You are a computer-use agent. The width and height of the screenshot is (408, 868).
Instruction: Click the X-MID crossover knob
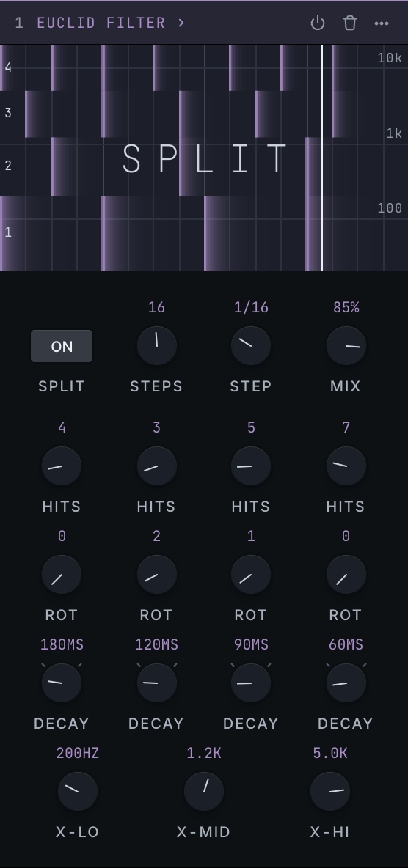[x=204, y=792]
